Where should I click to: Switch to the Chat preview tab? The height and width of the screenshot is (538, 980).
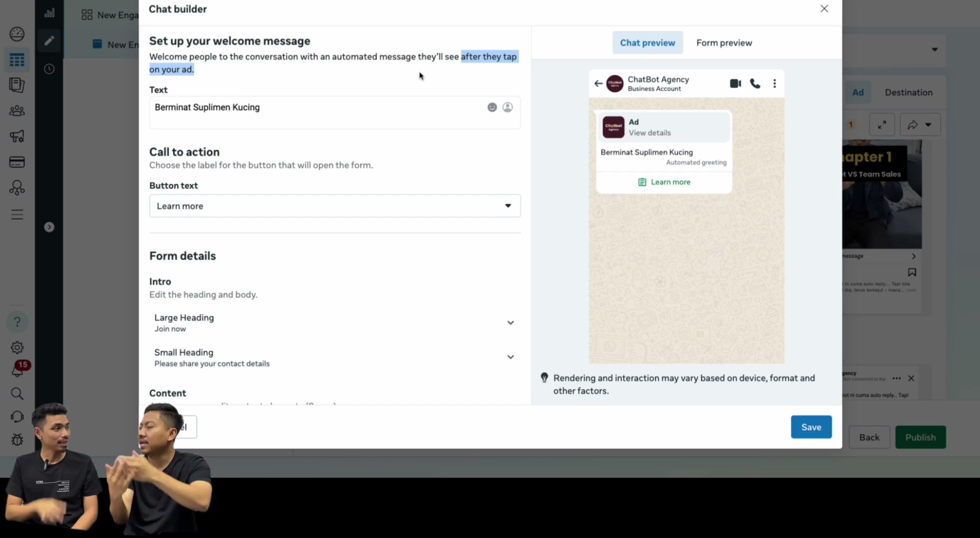[x=647, y=43]
